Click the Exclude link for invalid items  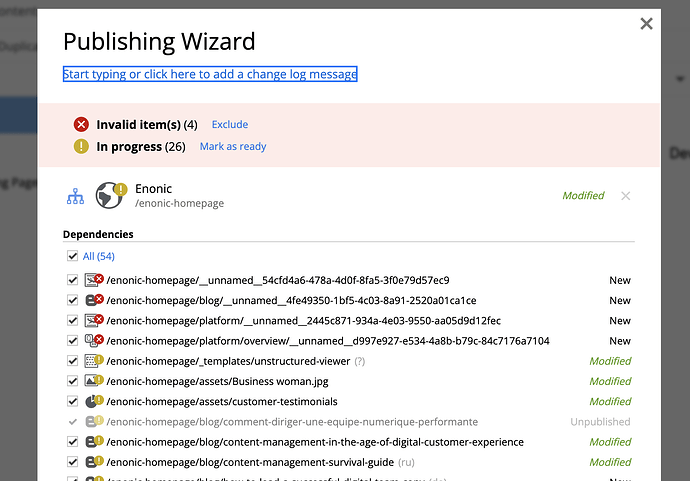coord(230,125)
